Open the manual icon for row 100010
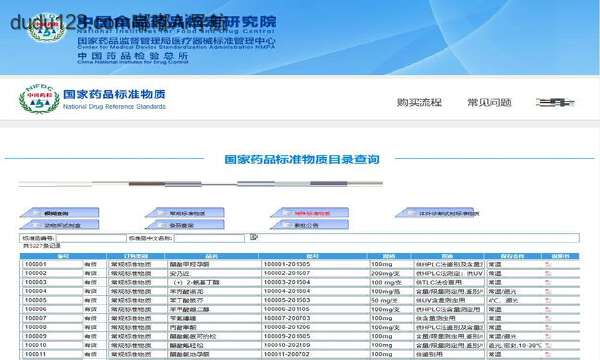600x360 pixels. (x=548, y=345)
